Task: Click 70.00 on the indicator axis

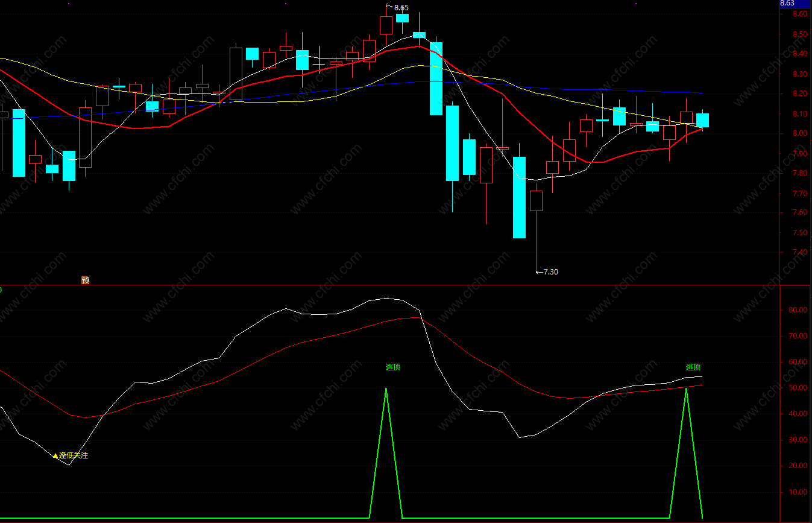Action: coord(798,336)
